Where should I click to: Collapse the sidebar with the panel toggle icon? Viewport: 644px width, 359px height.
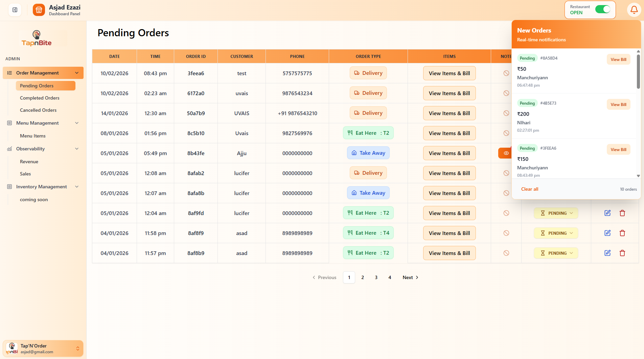[14, 10]
